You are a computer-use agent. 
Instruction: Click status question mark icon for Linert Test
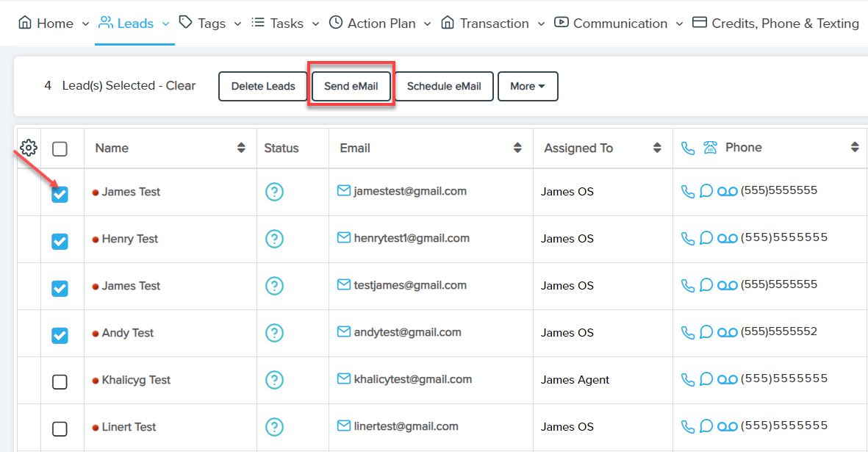tap(274, 426)
